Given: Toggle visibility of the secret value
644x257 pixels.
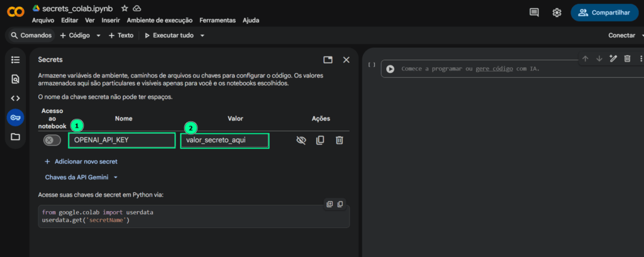Looking at the screenshot, I should (301, 140).
